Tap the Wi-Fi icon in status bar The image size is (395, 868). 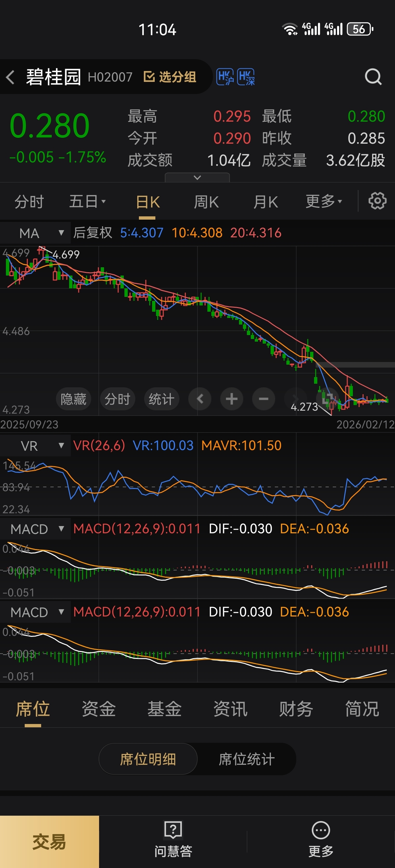click(x=290, y=29)
